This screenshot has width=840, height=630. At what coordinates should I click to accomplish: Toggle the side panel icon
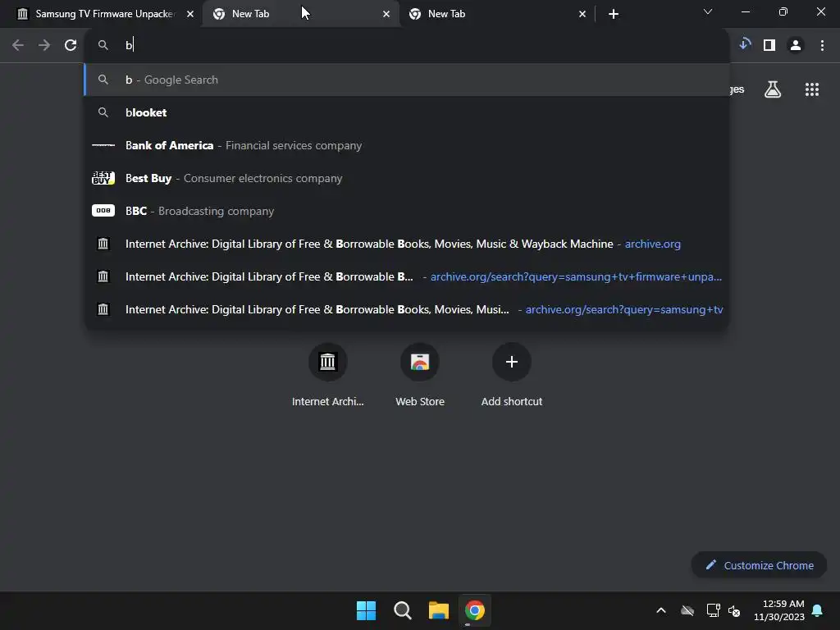click(769, 45)
